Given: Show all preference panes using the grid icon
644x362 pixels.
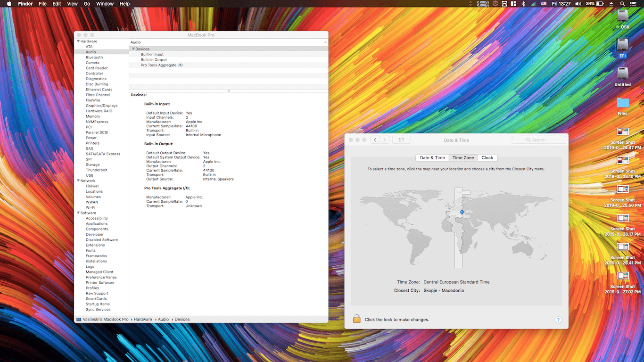Looking at the screenshot, I should (401, 140).
